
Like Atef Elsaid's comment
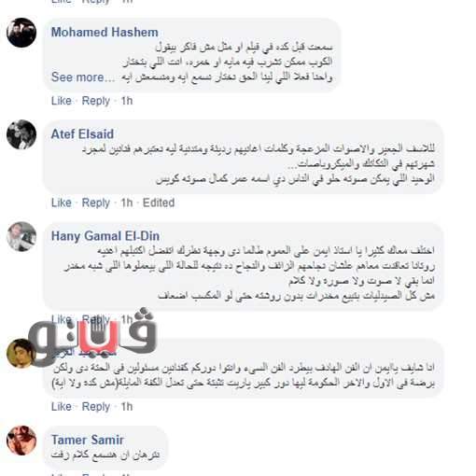[x=62, y=203]
